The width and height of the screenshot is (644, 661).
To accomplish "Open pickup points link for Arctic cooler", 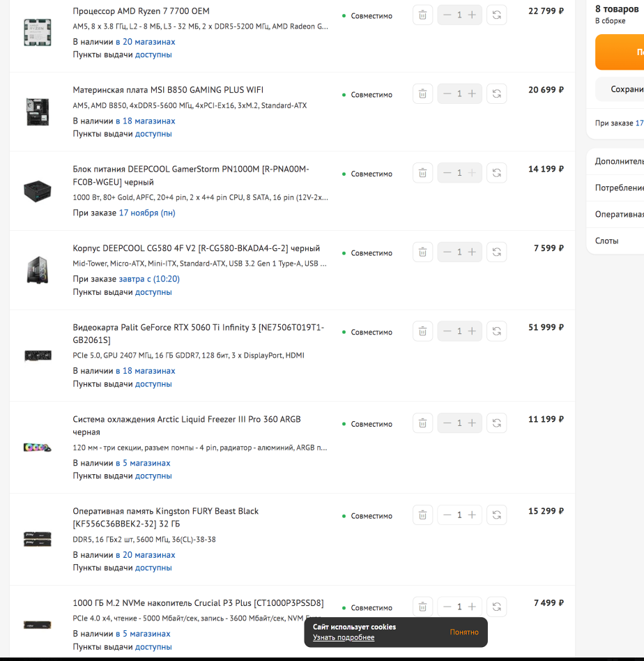I will 153,476.
